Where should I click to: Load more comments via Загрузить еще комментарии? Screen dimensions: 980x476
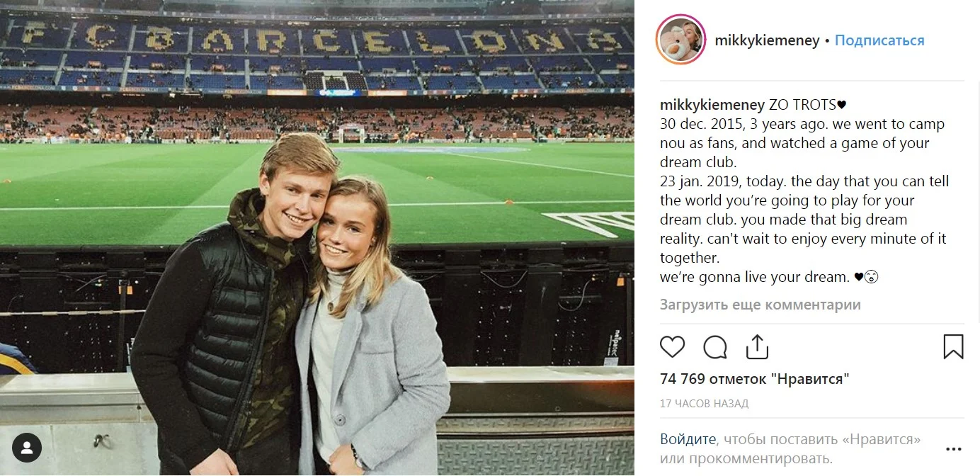coord(760,305)
